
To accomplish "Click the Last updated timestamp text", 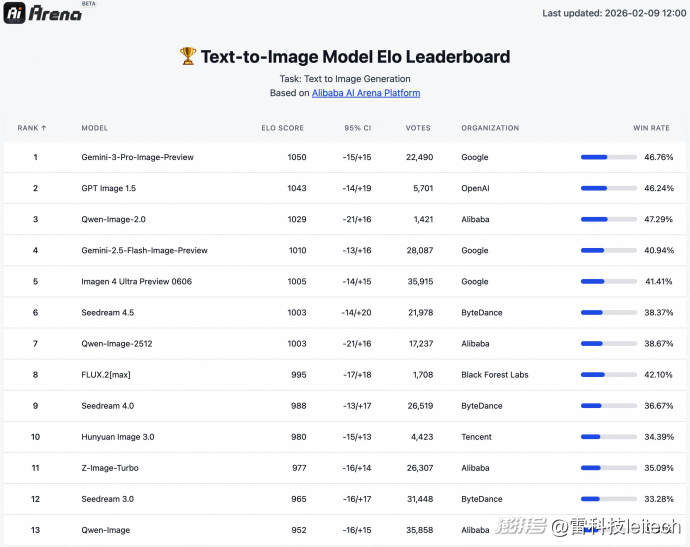I will pos(614,13).
